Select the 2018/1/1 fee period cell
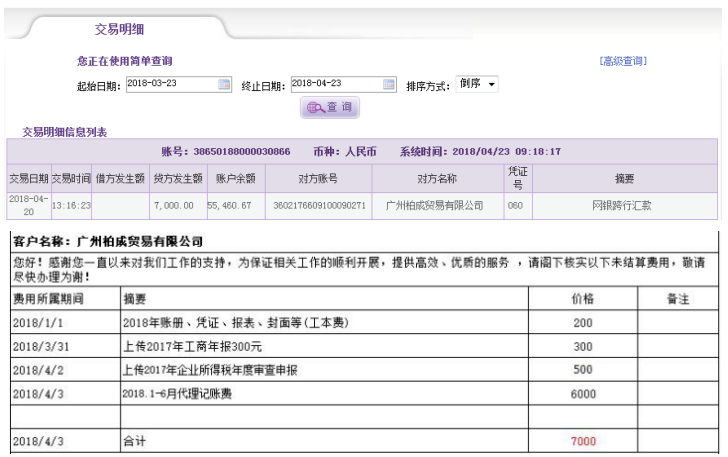728x457 pixels. [65, 322]
